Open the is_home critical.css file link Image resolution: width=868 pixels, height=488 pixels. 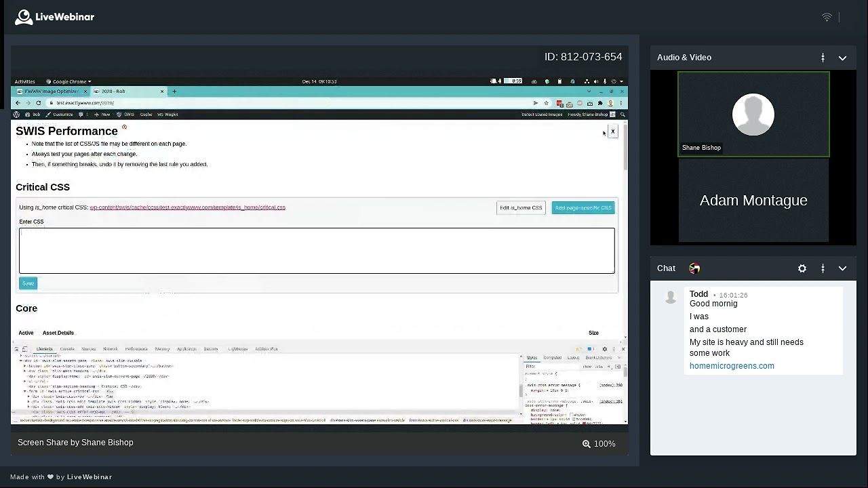[x=187, y=207]
